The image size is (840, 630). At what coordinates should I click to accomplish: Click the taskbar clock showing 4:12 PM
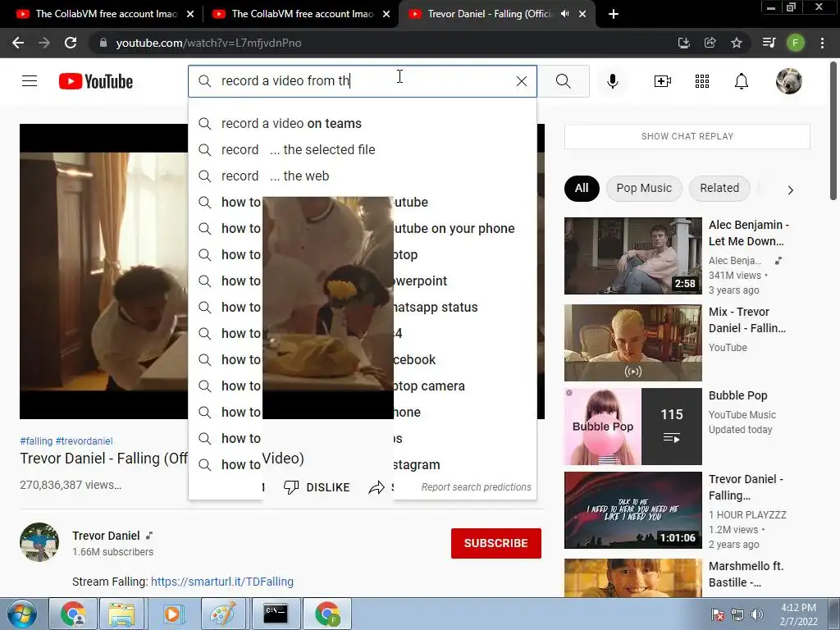pyautogui.click(x=798, y=614)
